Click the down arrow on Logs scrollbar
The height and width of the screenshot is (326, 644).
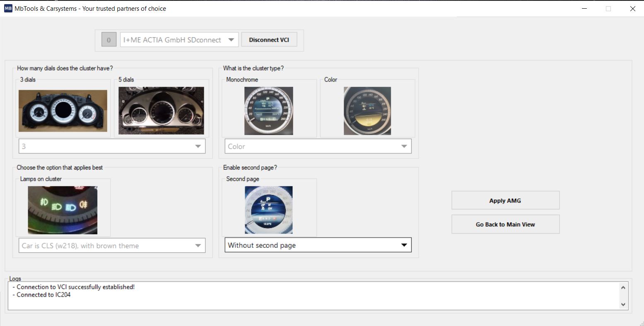(623, 304)
